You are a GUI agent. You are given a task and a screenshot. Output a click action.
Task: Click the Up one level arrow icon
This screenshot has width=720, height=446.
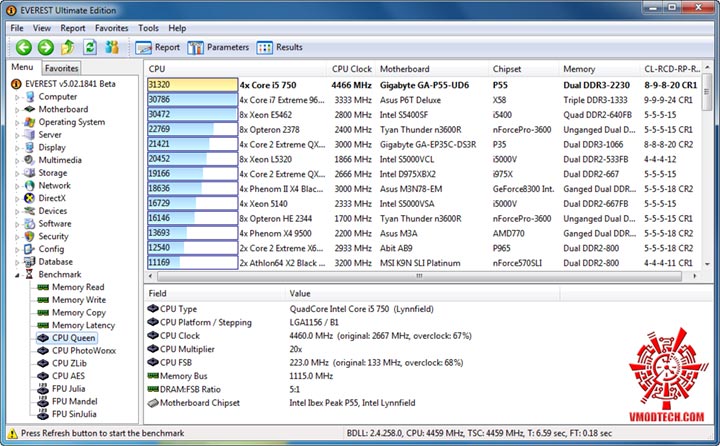tap(68, 47)
